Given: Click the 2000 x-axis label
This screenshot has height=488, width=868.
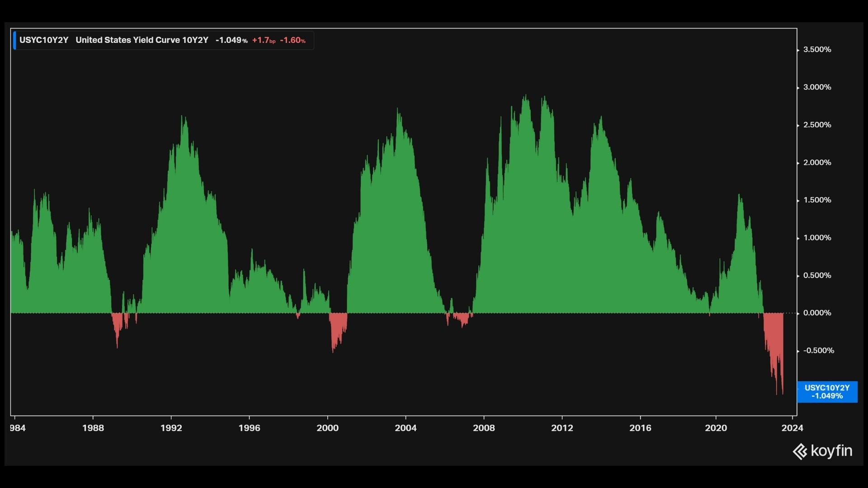Looking at the screenshot, I should click(x=327, y=428).
